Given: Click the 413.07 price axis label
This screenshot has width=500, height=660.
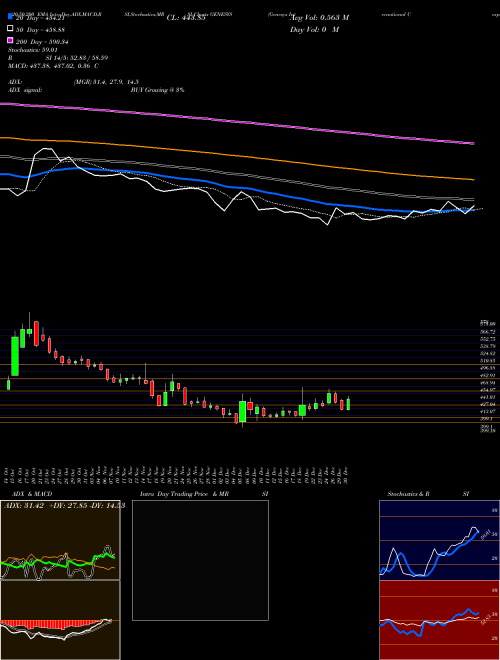Looking at the screenshot, I should click(x=487, y=411).
